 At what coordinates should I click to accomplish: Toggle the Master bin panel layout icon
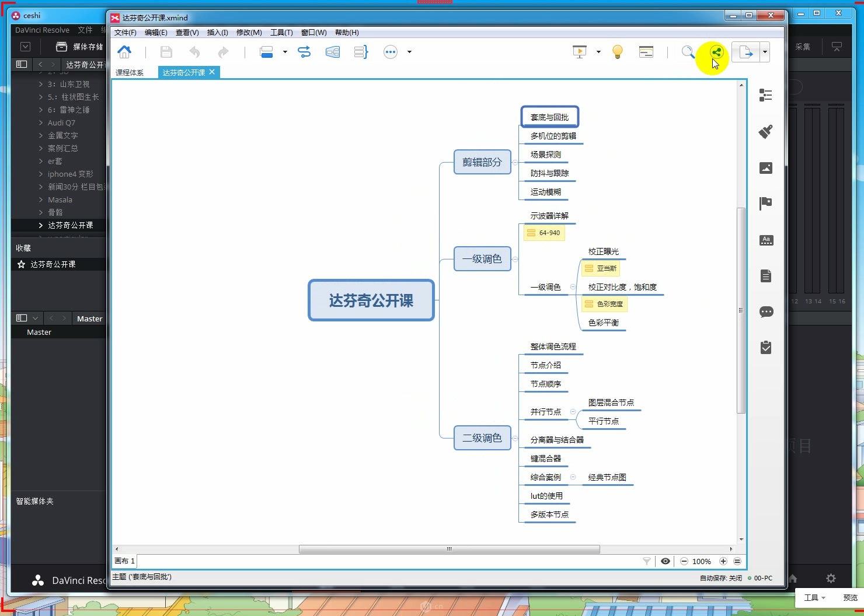point(22,318)
